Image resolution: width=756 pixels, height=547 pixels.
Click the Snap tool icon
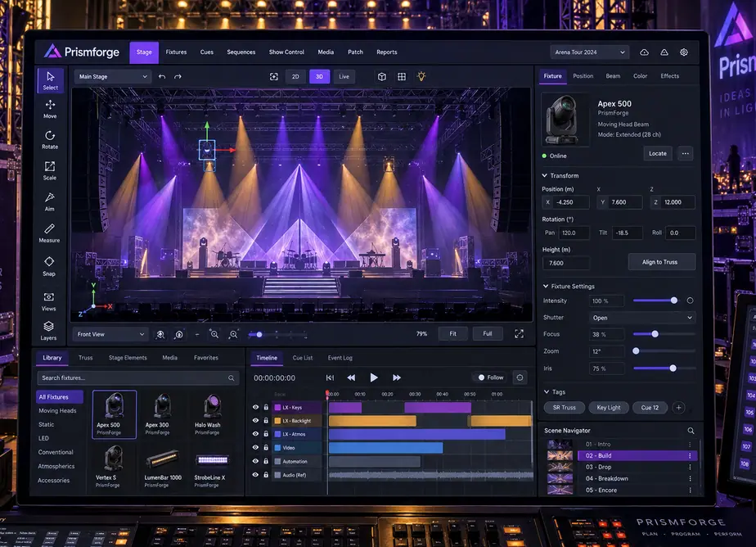(49, 266)
